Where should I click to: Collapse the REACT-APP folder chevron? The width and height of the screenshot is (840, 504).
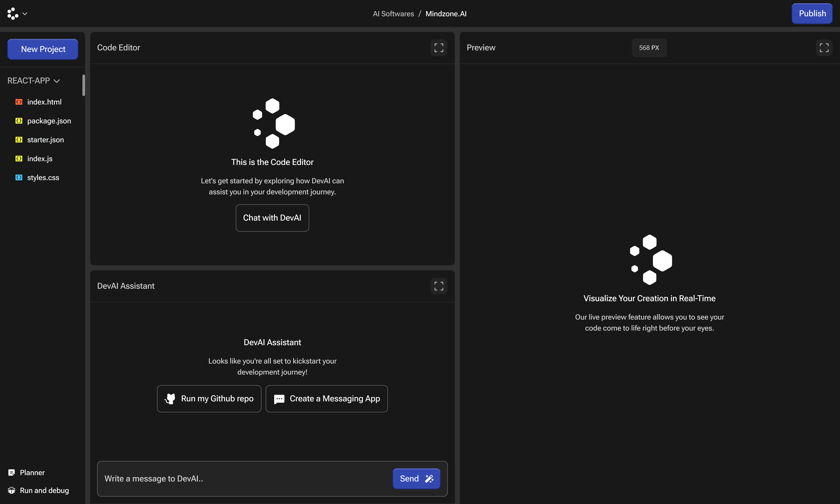pos(57,81)
